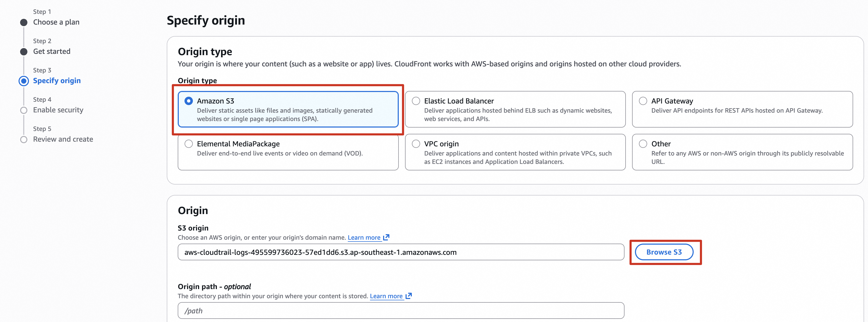Image resolution: width=868 pixels, height=322 pixels.
Task: Go to Step 1 Choose a plan
Action: tap(56, 22)
